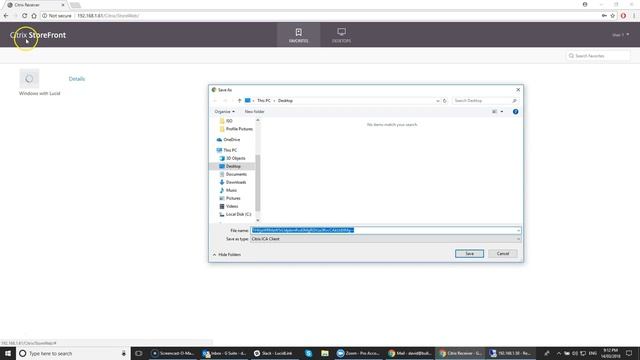Click Desktop in the address breadcrumb
Screen dimensions: 640x360
coord(285,100)
